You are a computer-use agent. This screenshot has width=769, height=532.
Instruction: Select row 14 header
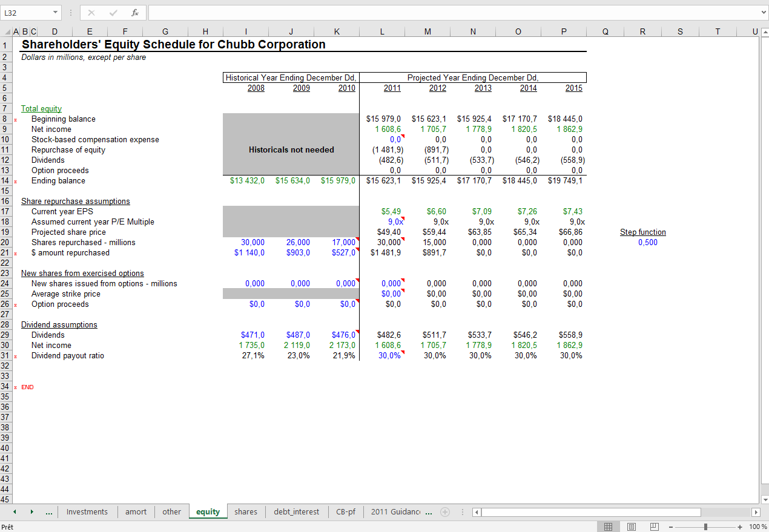tap(5, 181)
